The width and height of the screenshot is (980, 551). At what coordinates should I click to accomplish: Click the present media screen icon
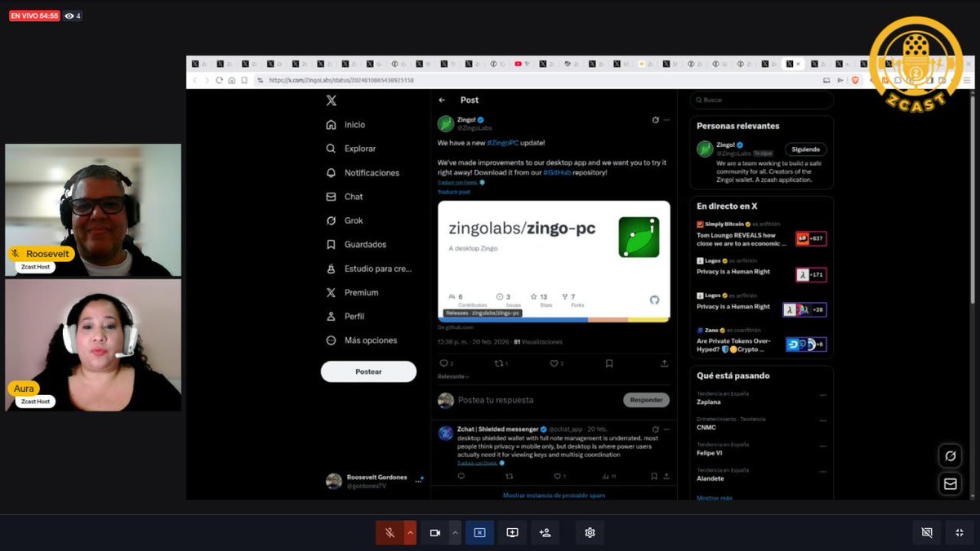[512, 533]
